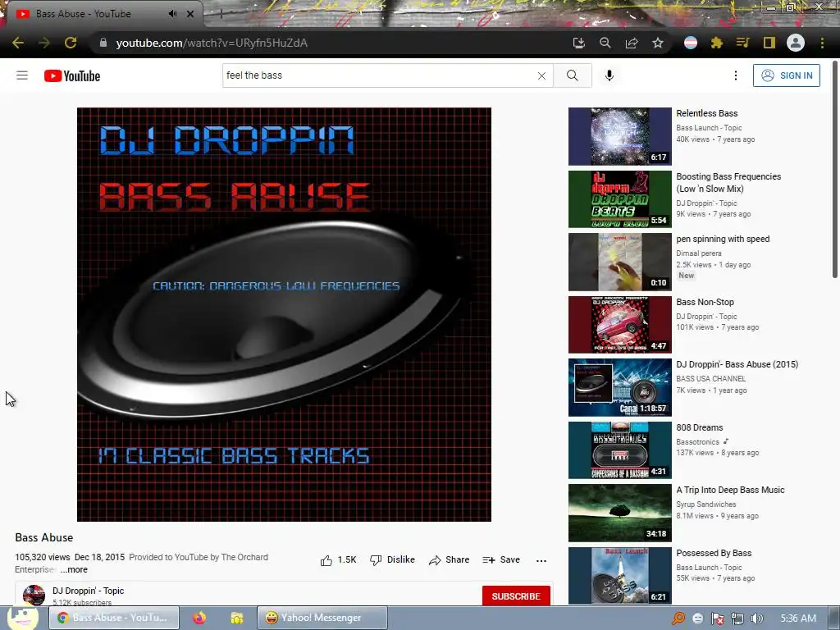This screenshot has width=840, height=630.
Task: Open file manager taskbar icon
Action: 236,618
